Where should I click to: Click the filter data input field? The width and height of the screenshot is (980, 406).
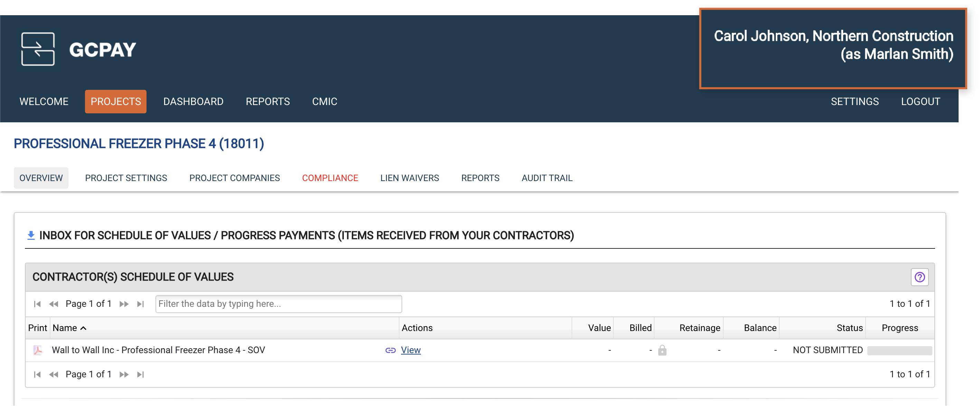coord(279,304)
